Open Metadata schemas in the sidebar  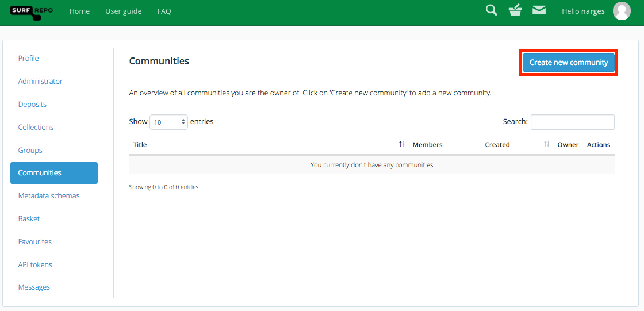pos(49,195)
